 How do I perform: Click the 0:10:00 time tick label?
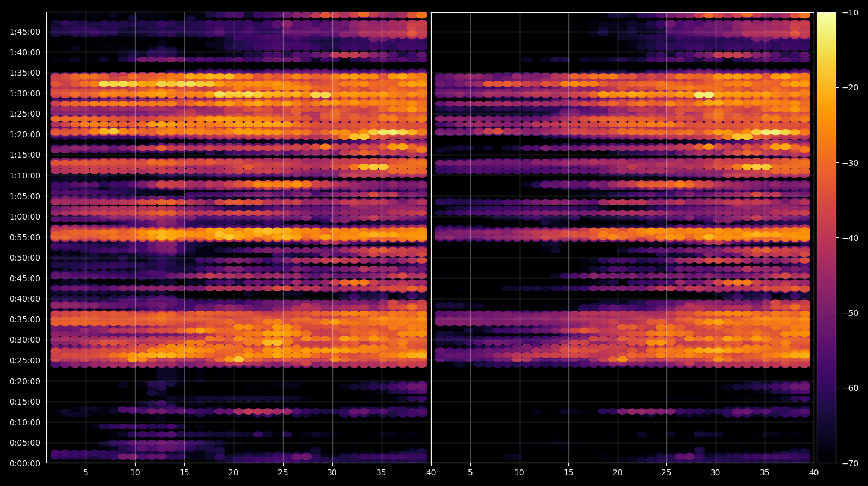point(25,422)
